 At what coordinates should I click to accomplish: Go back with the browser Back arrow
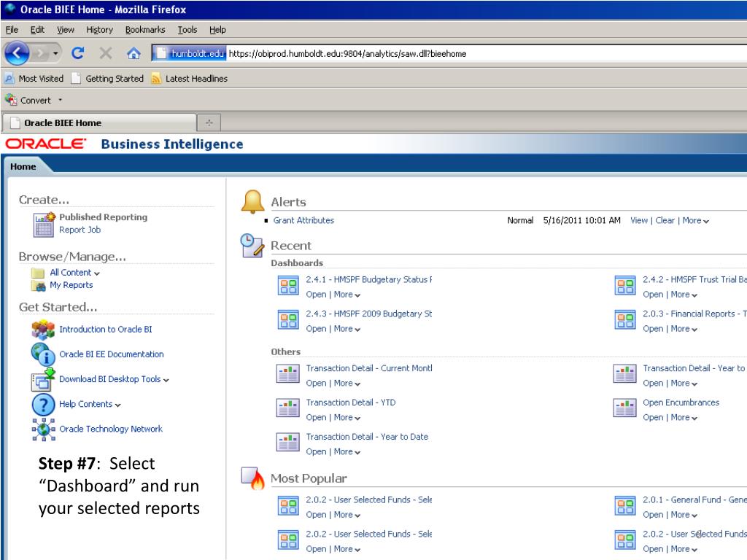18,52
